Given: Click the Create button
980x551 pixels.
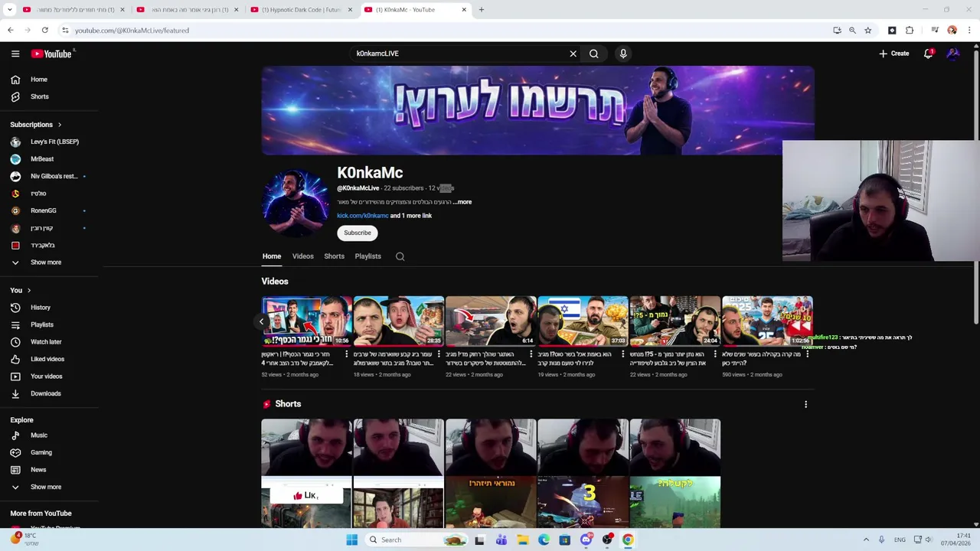Looking at the screenshot, I should pyautogui.click(x=894, y=54).
